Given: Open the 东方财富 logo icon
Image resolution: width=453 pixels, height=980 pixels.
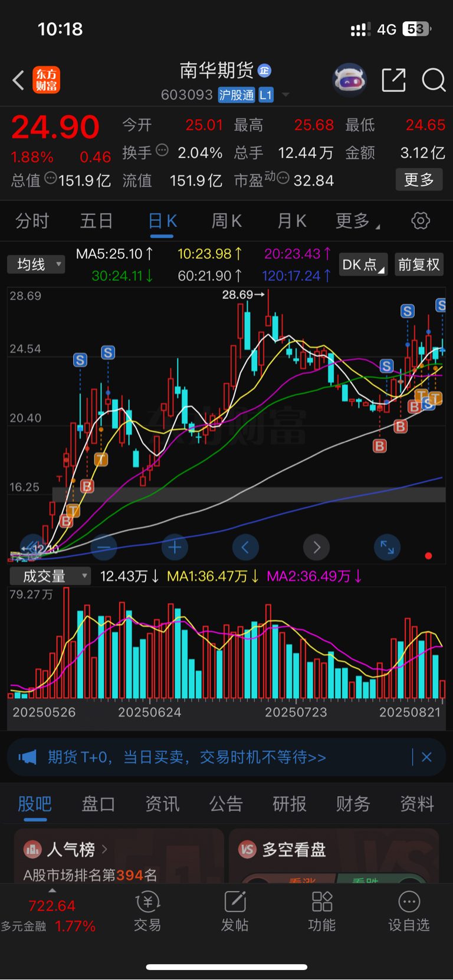Looking at the screenshot, I should click(x=47, y=80).
